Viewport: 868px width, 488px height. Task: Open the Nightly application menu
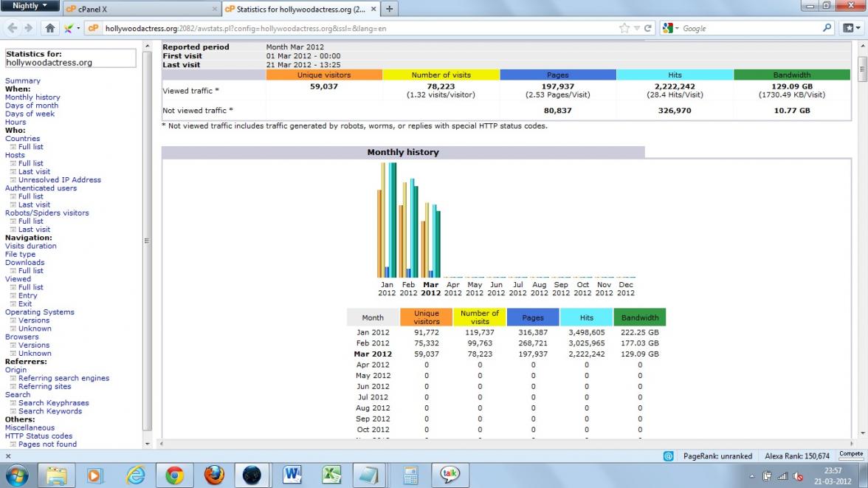(30, 6)
